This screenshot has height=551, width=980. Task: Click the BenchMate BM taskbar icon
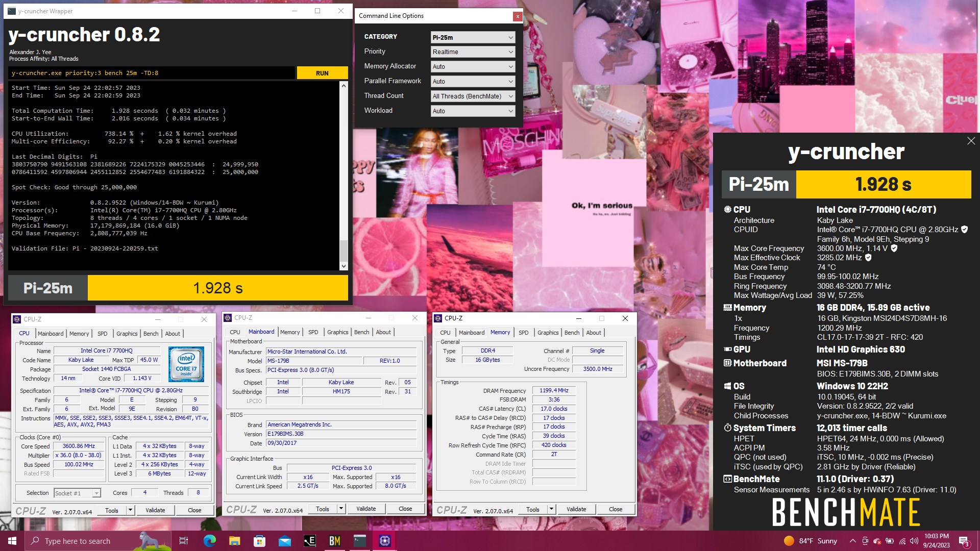(334, 541)
